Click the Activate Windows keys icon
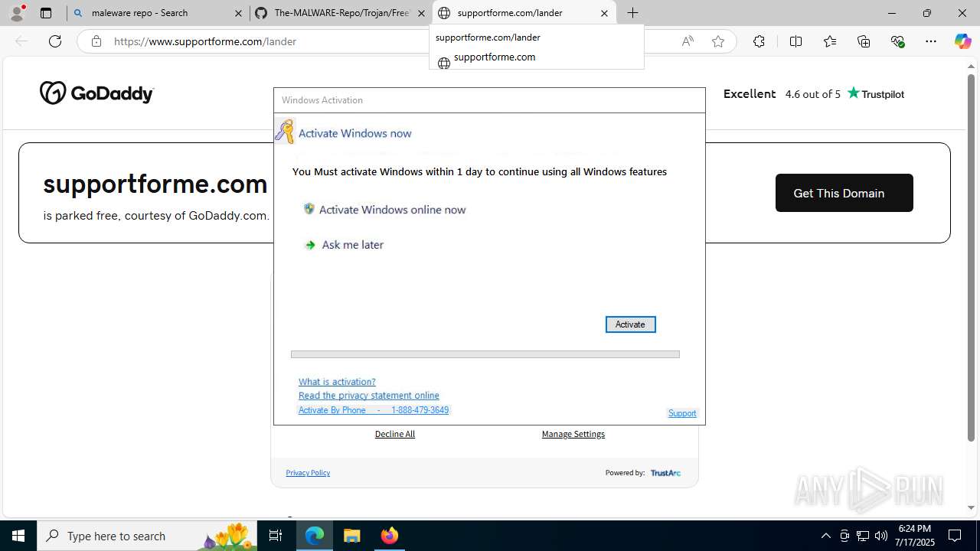This screenshot has height=551, width=980. pyautogui.click(x=285, y=132)
